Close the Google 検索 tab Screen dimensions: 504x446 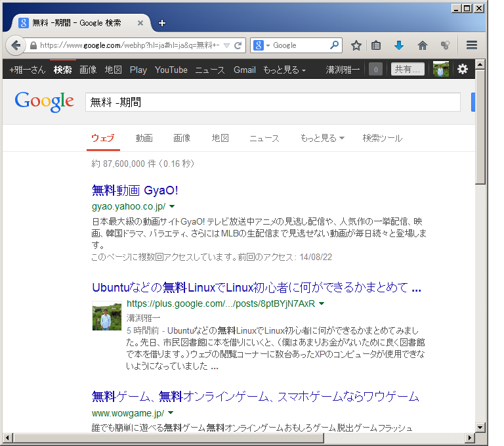pos(140,23)
